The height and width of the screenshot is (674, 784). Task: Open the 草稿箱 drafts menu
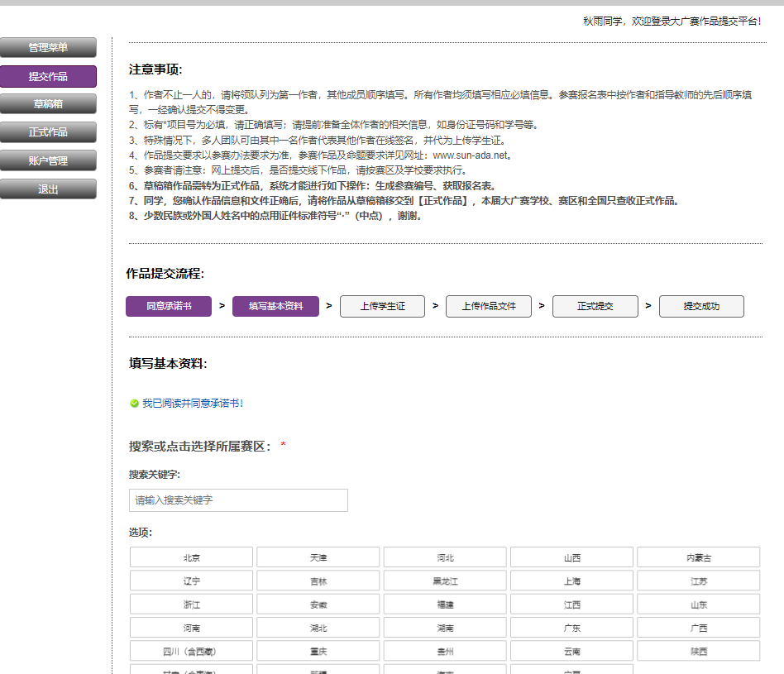pyautogui.click(x=48, y=104)
